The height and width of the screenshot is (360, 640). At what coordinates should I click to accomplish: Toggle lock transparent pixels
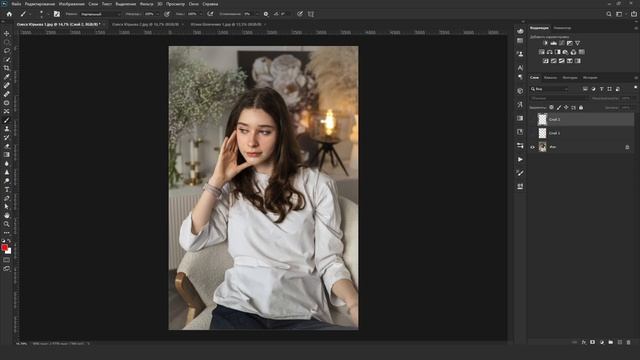coord(551,107)
